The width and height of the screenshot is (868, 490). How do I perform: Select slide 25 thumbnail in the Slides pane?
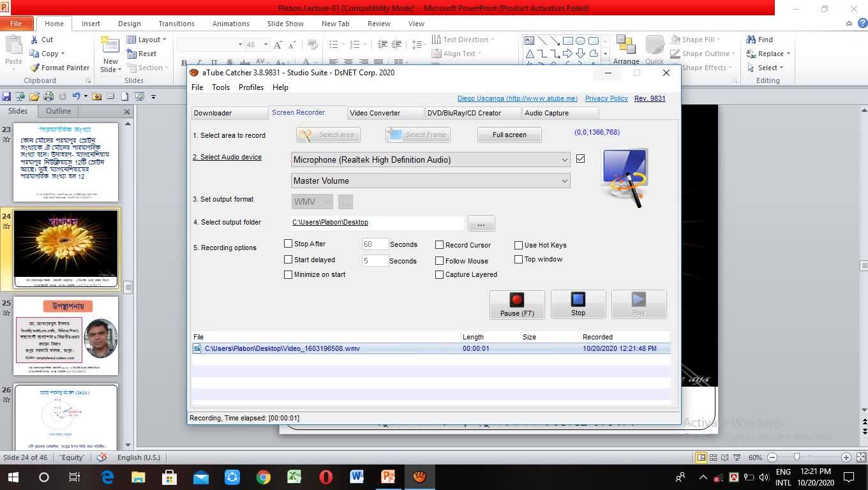pyautogui.click(x=66, y=336)
